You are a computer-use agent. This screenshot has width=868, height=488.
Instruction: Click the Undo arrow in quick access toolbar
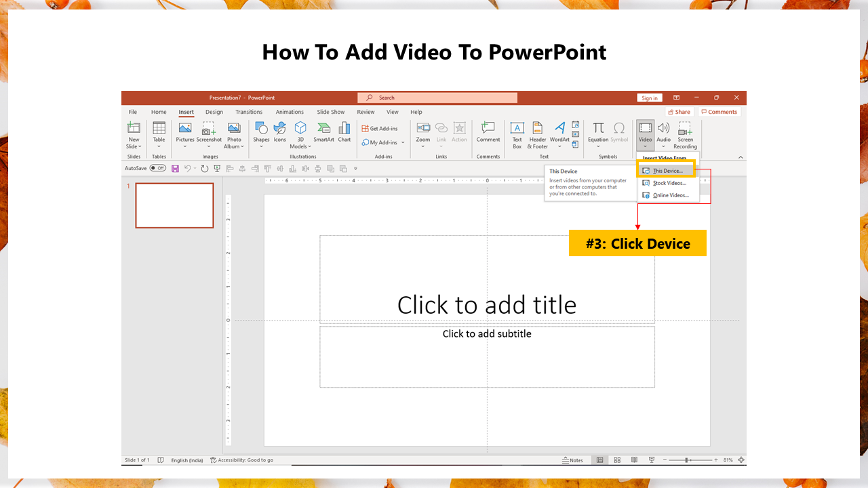click(188, 168)
